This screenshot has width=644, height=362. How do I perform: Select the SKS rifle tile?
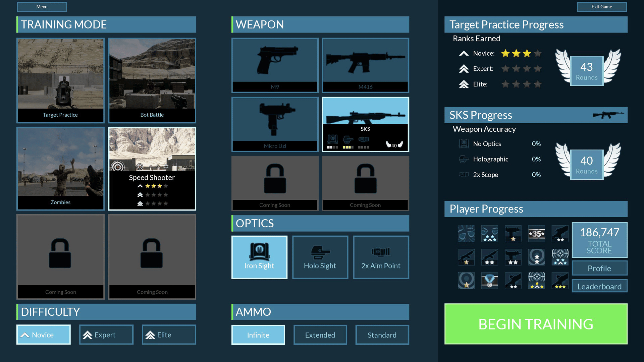point(365,124)
